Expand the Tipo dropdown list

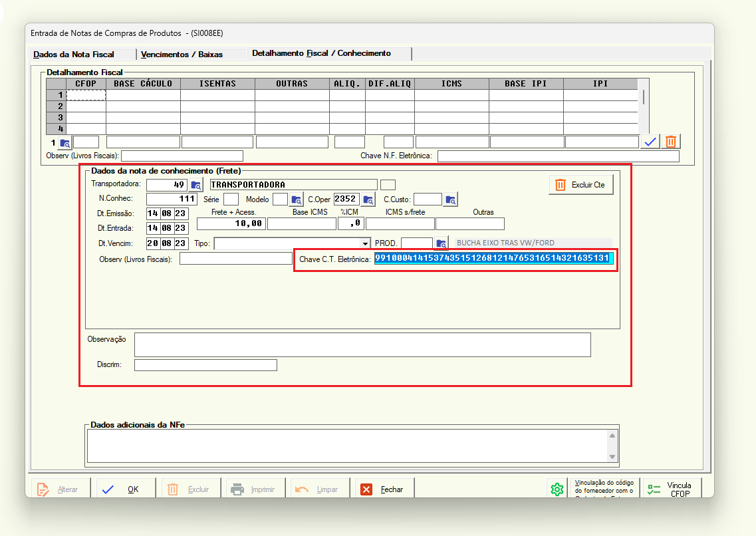click(x=366, y=243)
